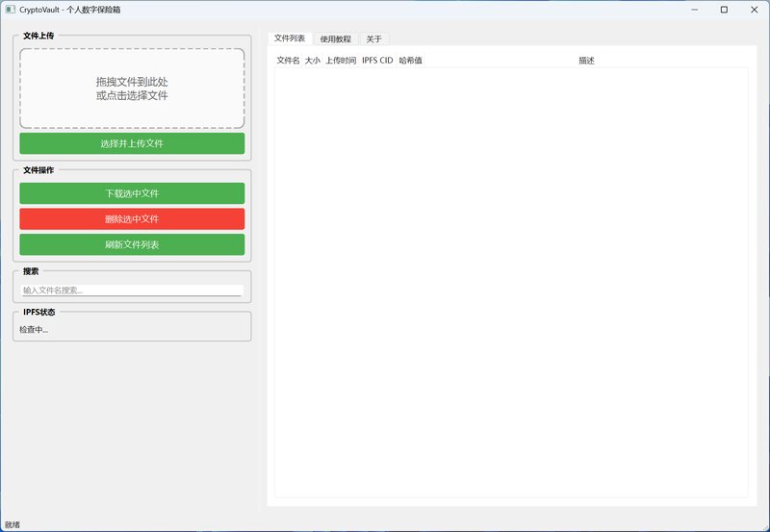Click the CryptoVault app icon in title bar
Image resolution: width=770 pixels, height=532 pixels.
pyautogui.click(x=11, y=10)
